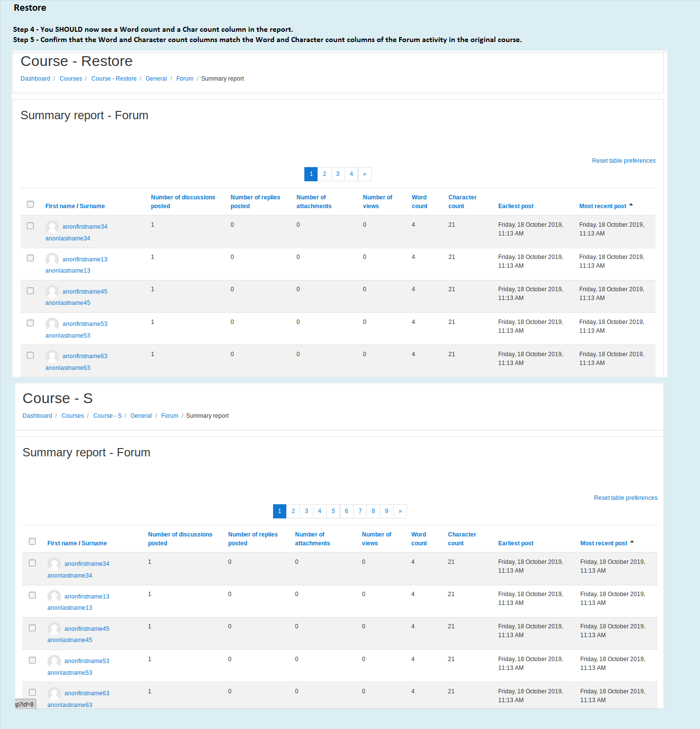
Task: Click sort arrow beside Most recent post in Restore table
Action: 631,205
